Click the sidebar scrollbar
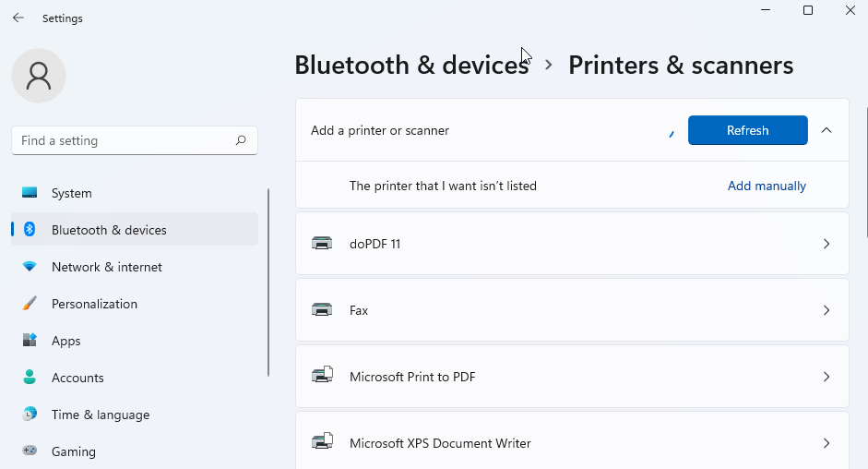The width and height of the screenshot is (868, 469). [268, 283]
